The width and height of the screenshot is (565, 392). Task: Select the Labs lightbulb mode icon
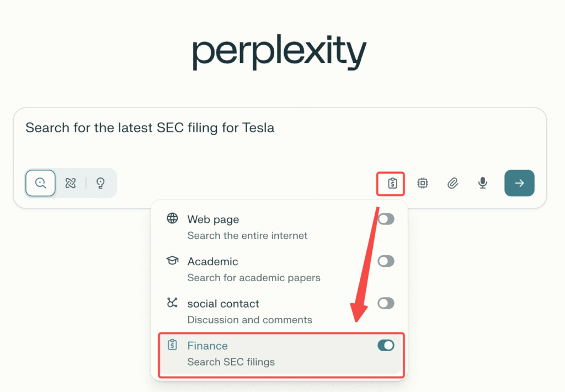click(100, 183)
